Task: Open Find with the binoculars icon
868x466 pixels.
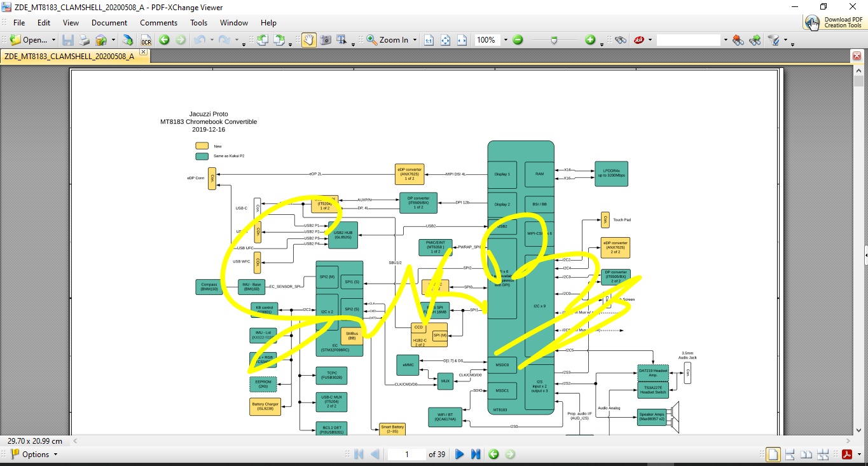Action: pos(621,40)
